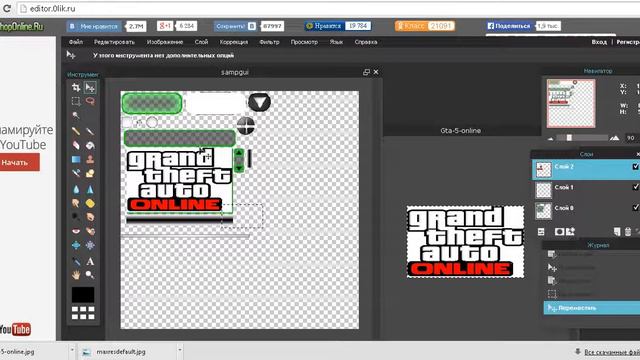Open the Справка menu
This screenshot has height=360, width=640.
366,42
